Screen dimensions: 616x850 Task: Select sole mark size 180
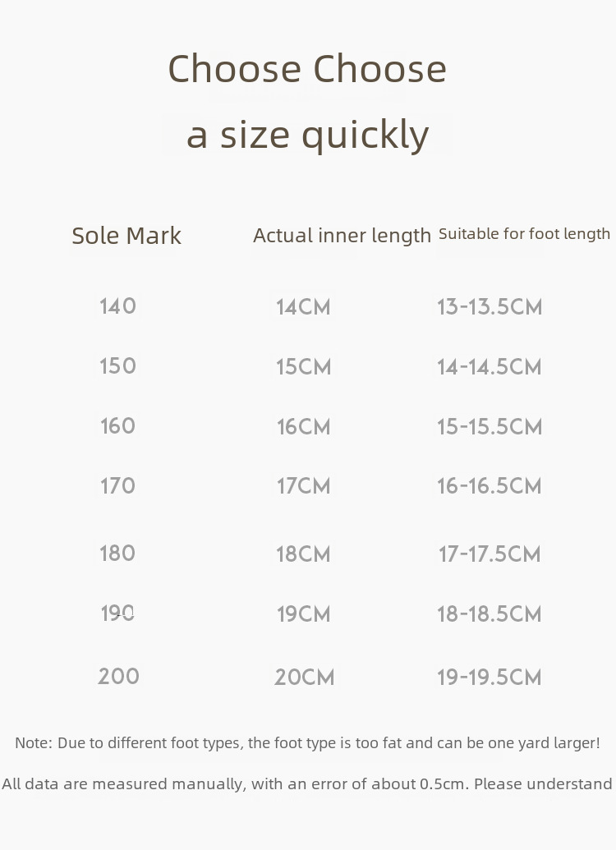point(117,554)
